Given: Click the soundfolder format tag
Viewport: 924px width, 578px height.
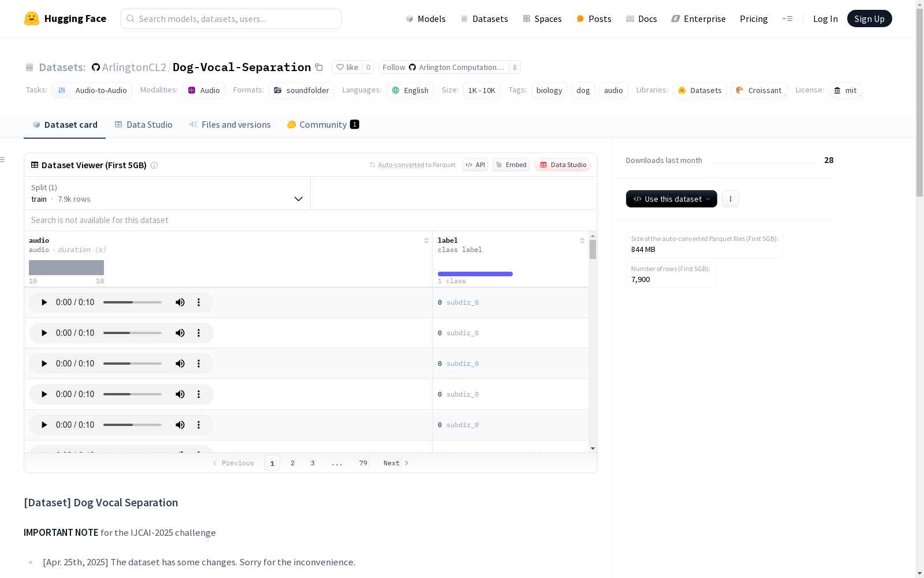Looking at the screenshot, I should [301, 90].
